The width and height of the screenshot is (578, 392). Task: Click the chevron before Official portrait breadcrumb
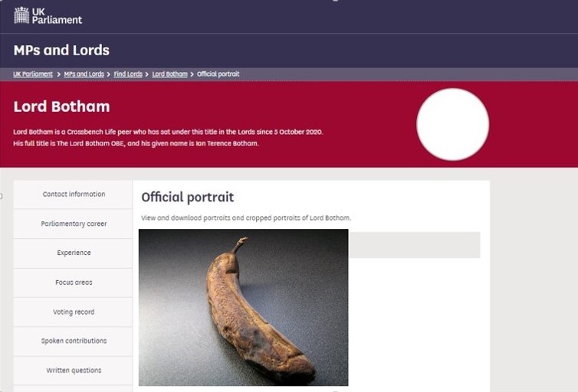(192, 74)
